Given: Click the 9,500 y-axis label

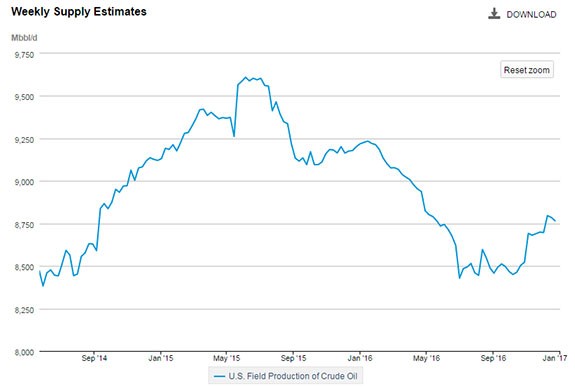Looking at the screenshot, I should (24, 97).
